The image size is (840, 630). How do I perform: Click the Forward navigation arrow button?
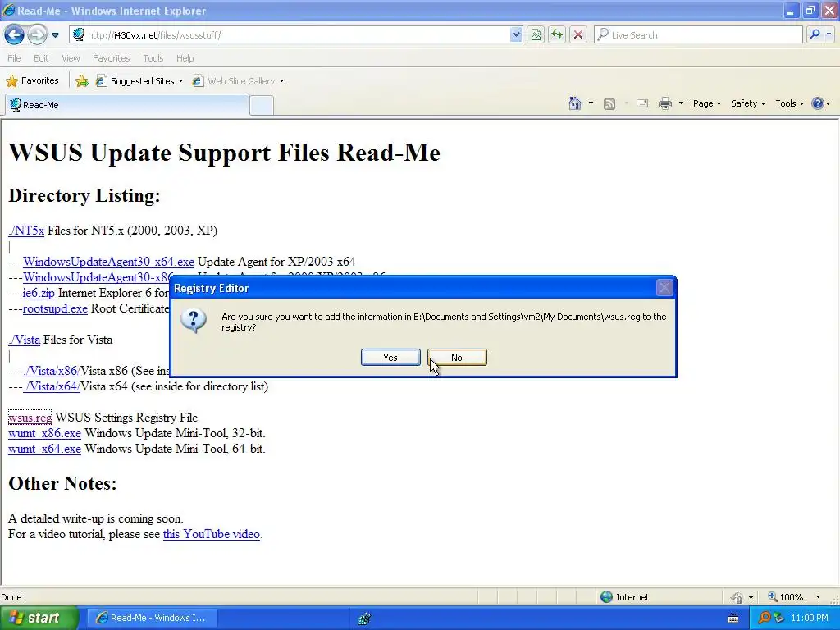[37, 34]
